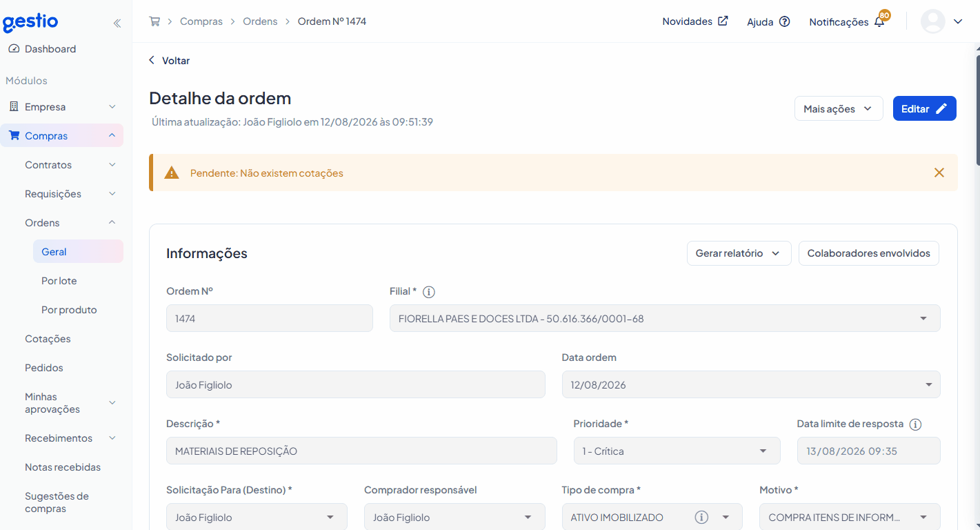
Task: Expand the Gerar relatório dropdown
Action: pyautogui.click(x=739, y=253)
